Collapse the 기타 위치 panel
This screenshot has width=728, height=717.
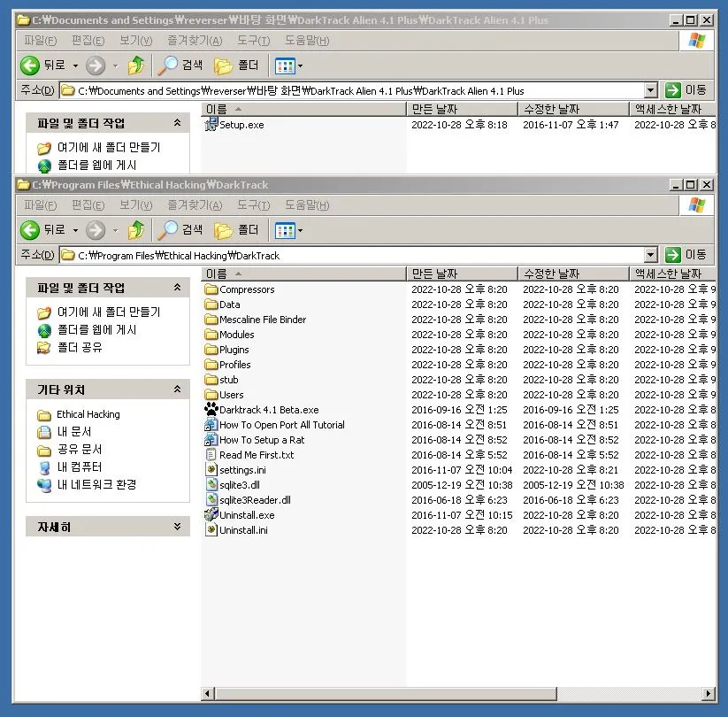178,389
